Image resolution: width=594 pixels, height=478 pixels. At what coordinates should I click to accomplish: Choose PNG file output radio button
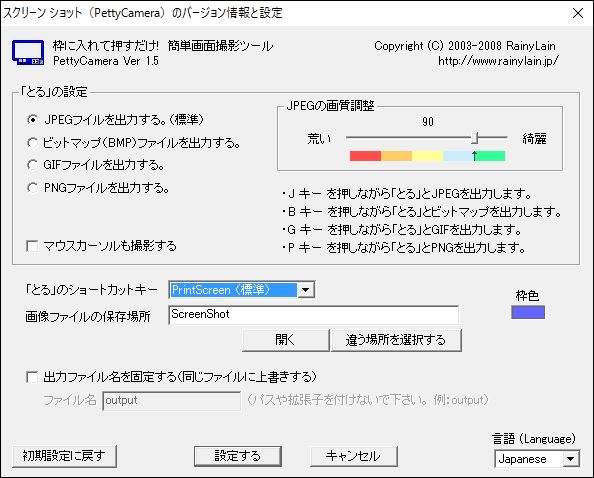33,187
